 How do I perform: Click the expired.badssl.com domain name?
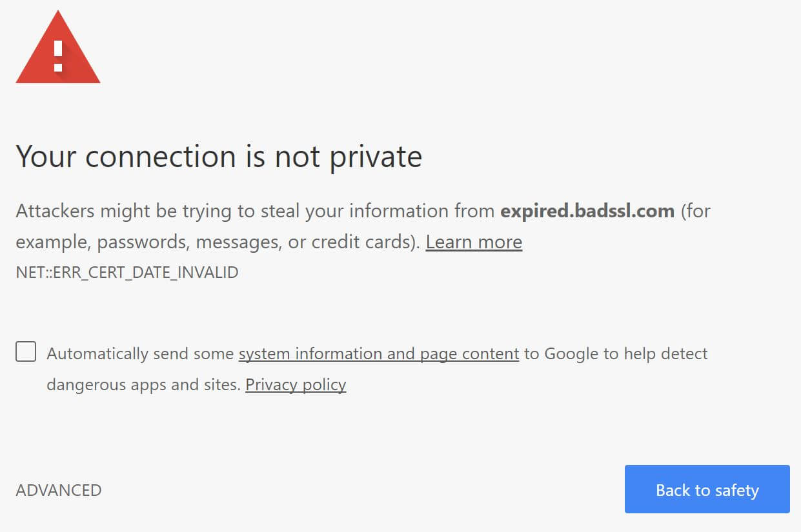click(x=587, y=211)
